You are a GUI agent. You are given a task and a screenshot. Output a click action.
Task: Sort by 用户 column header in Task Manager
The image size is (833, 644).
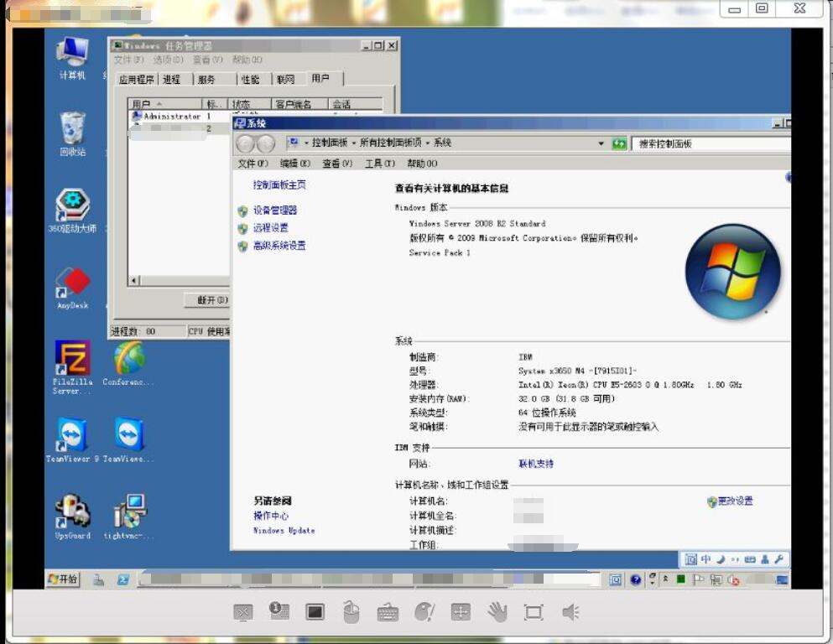pos(164,104)
